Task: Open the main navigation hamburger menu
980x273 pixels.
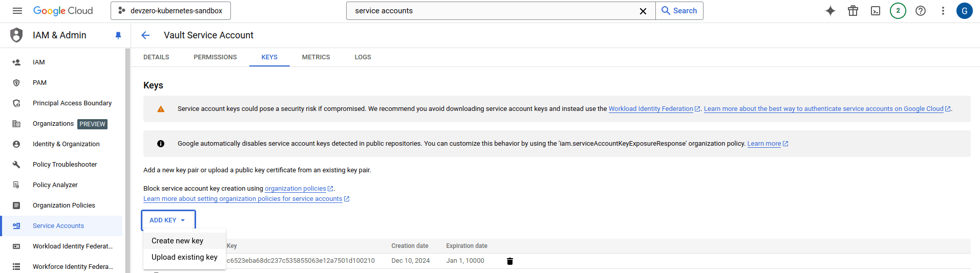Action: pyautogui.click(x=17, y=11)
